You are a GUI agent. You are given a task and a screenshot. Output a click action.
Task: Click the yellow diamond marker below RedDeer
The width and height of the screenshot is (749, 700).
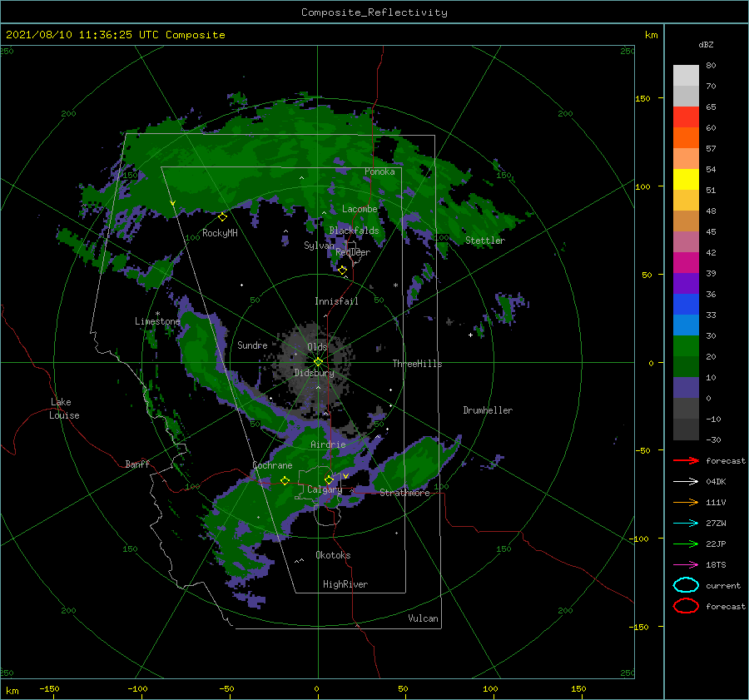pos(342,271)
